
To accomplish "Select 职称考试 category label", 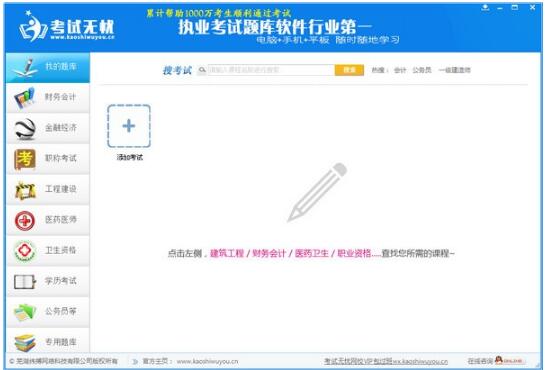I will point(61,158).
